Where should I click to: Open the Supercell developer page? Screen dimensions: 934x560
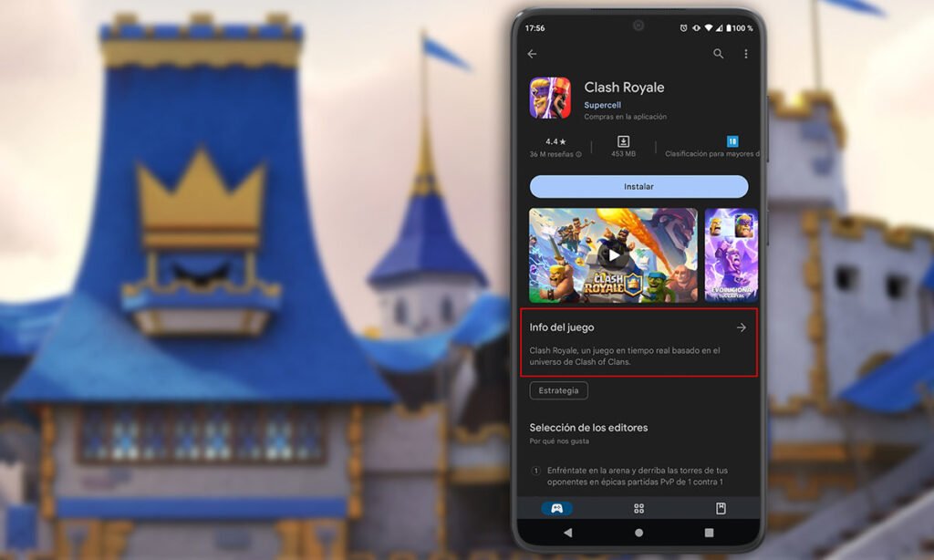point(602,105)
